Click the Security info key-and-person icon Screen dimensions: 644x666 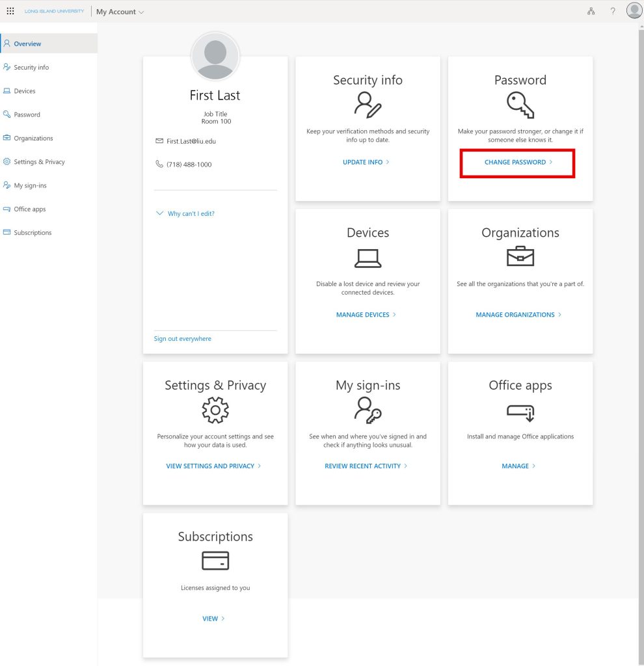coord(368,105)
